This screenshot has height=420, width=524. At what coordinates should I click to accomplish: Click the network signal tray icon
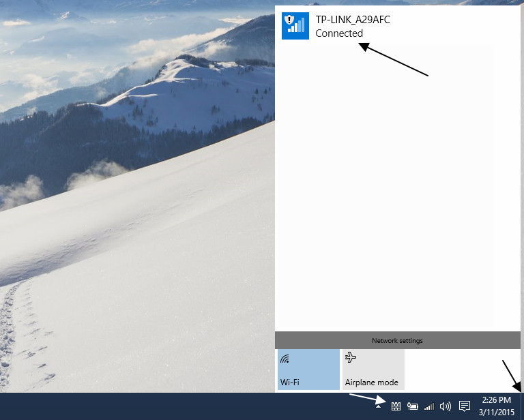429,406
